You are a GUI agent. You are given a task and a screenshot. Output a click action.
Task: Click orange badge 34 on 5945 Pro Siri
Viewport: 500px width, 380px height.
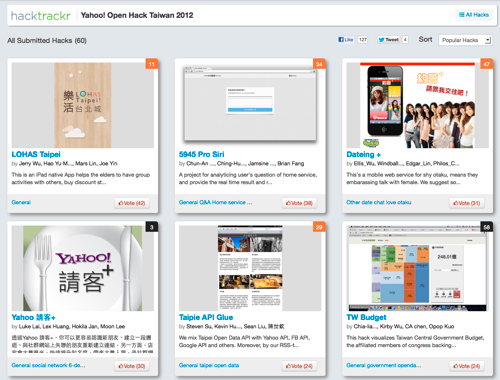point(319,64)
